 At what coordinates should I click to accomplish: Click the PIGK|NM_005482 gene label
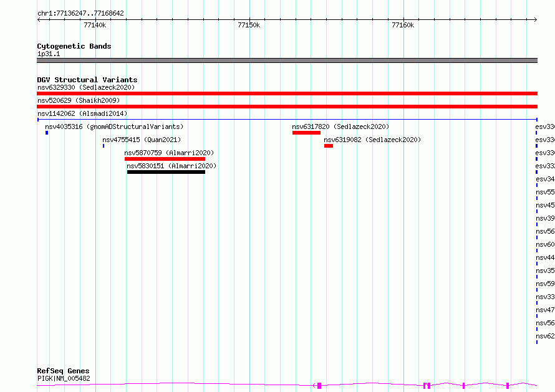click(64, 378)
